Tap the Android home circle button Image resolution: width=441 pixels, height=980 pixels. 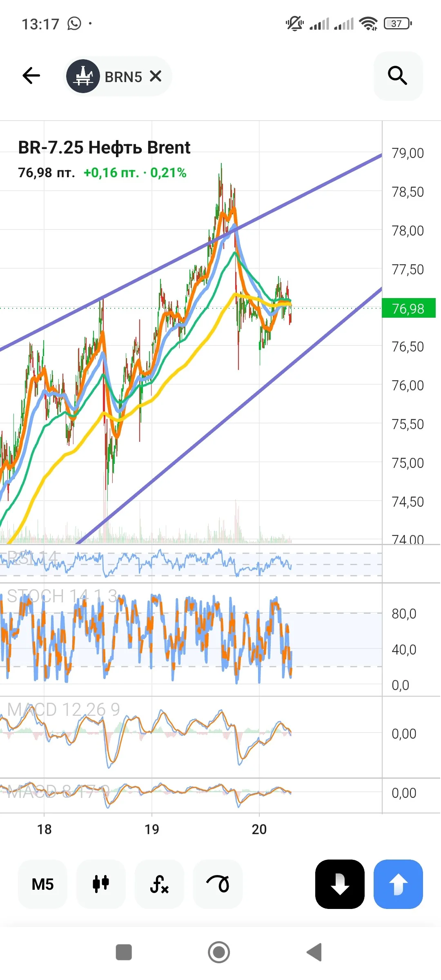219,952
